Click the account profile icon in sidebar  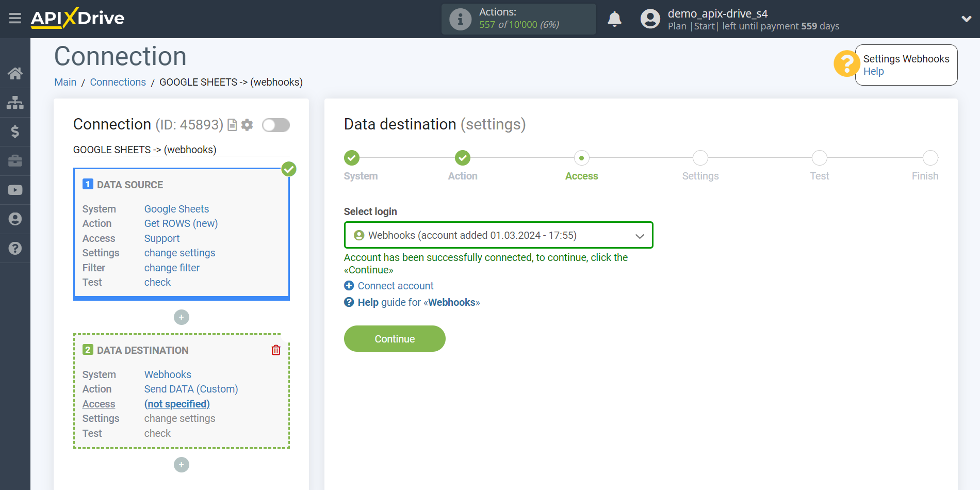pyautogui.click(x=15, y=219)
